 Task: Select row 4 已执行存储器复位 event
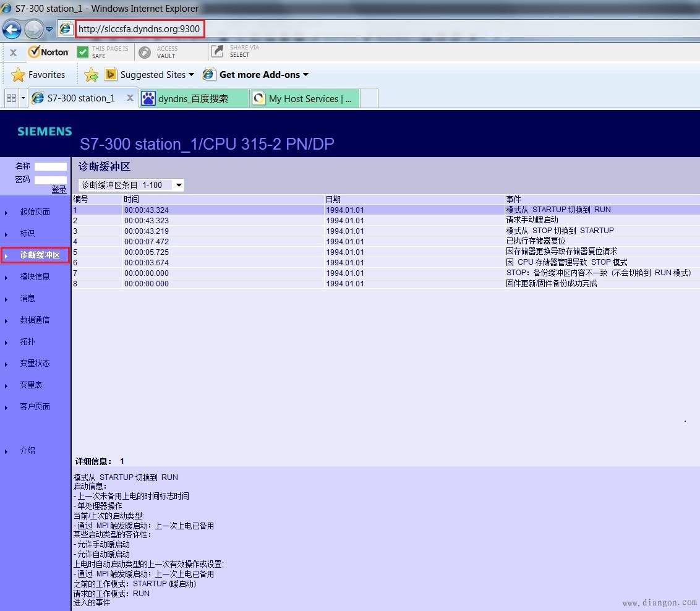click(x=386, y=241)
